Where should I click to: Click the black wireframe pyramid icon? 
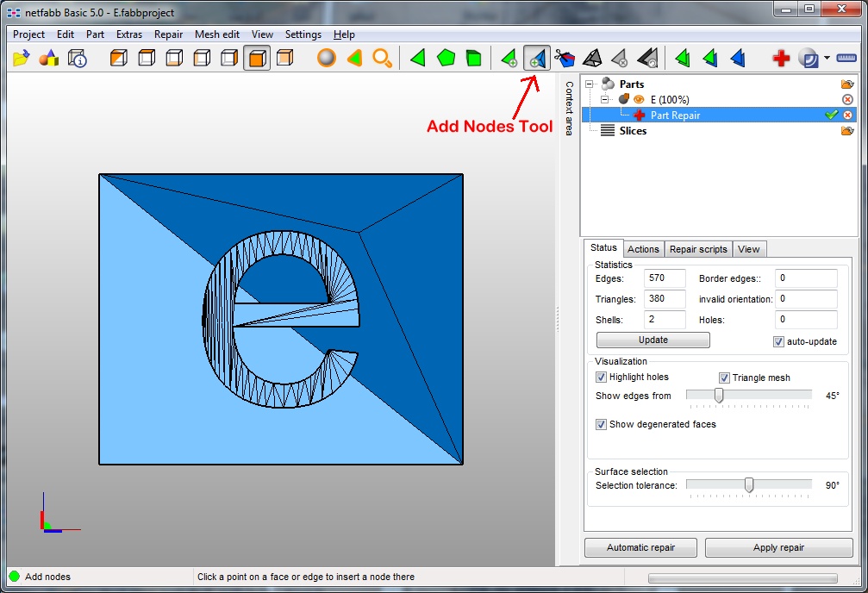click(x=592, y=58)
